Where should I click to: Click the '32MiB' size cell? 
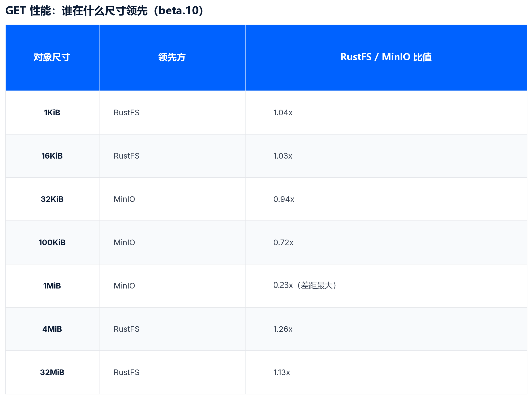click(52, 372)
